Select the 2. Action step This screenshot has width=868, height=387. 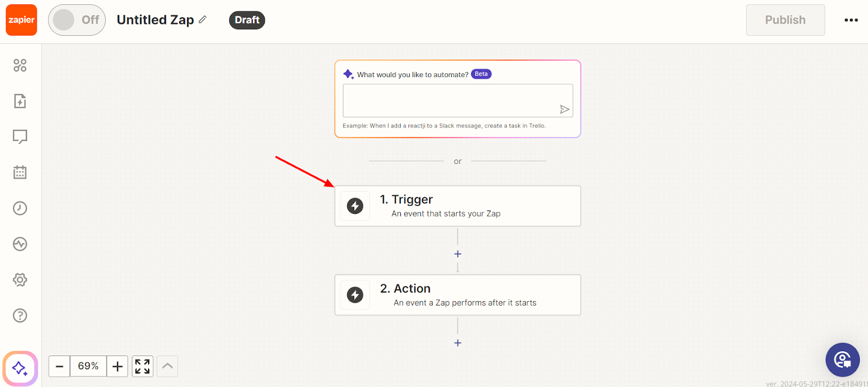[457, 295]
